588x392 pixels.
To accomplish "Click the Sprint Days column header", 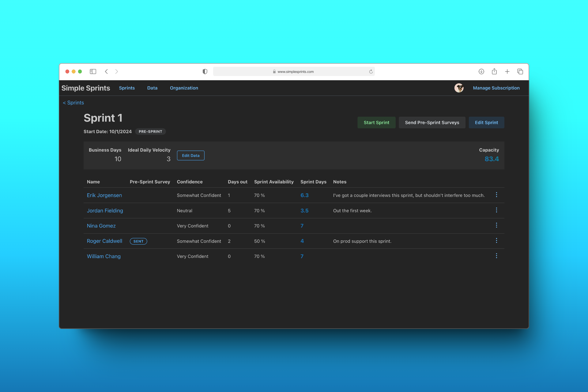I will point(313,182).
